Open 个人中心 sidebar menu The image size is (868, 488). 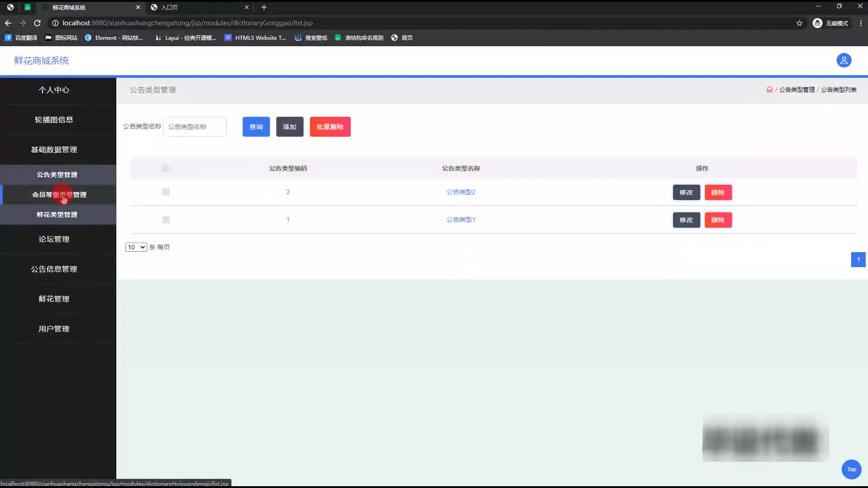[x=54, y=90]
